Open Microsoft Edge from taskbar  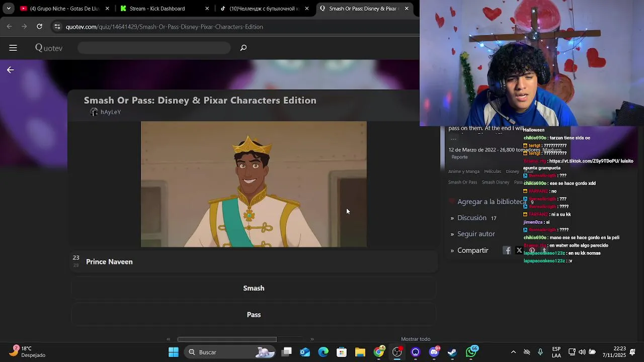(323, 352)
